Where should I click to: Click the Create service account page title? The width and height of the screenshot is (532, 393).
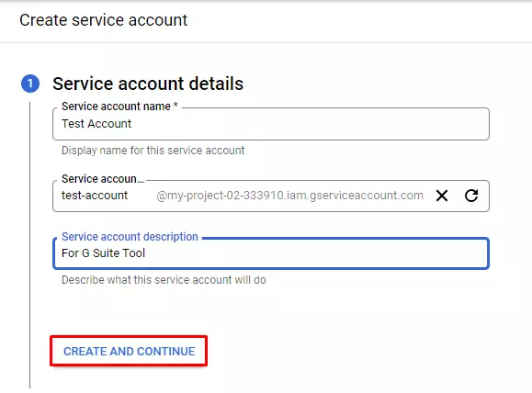(104, 20)
